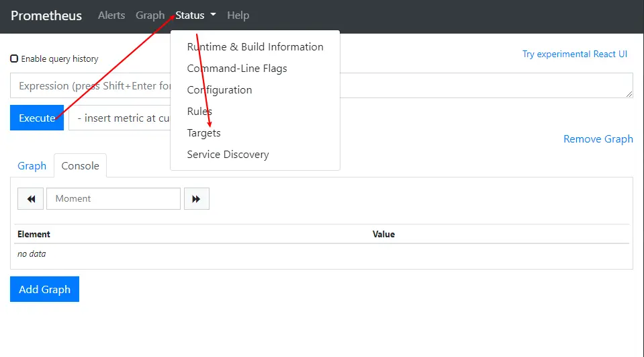Open the Status dropdown menu
Image resolution: width=644 pixels, height=357 pixels.
195,15
